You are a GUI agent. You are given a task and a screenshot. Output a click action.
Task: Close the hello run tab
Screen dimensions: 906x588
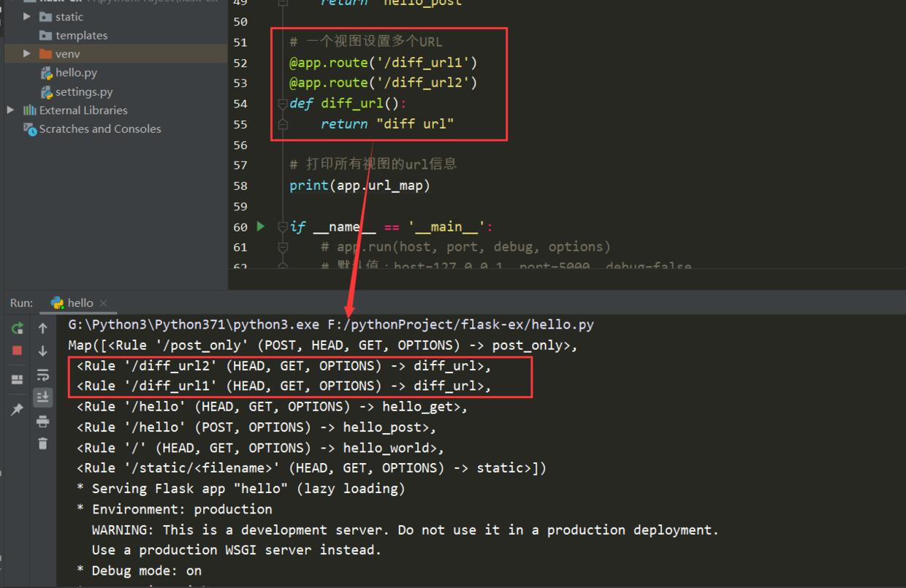(x=104, y=303)
